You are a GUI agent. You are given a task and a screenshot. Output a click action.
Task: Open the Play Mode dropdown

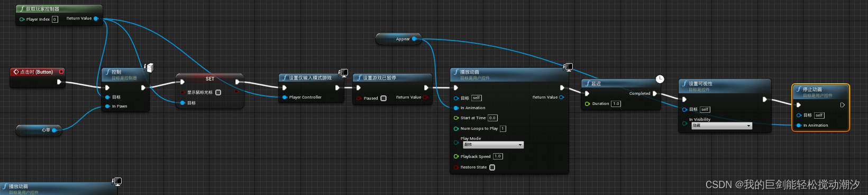[x=493, y=145]
